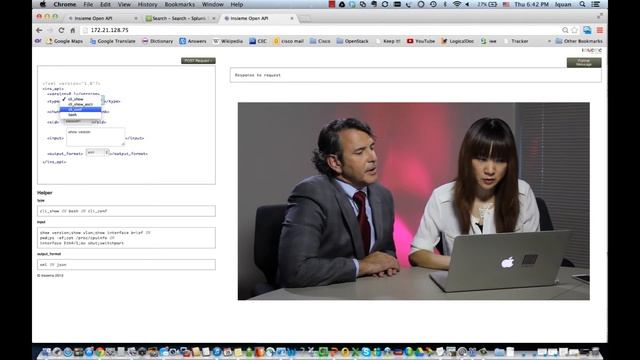Select cli_show_ascii in the type list
The image size is (640, 360).
click(x=80, y=104)
